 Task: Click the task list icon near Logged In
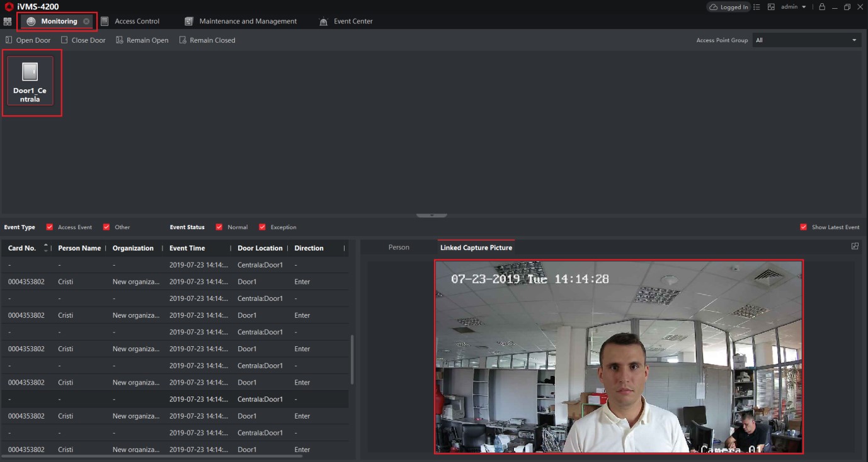[x=757, y=7]
